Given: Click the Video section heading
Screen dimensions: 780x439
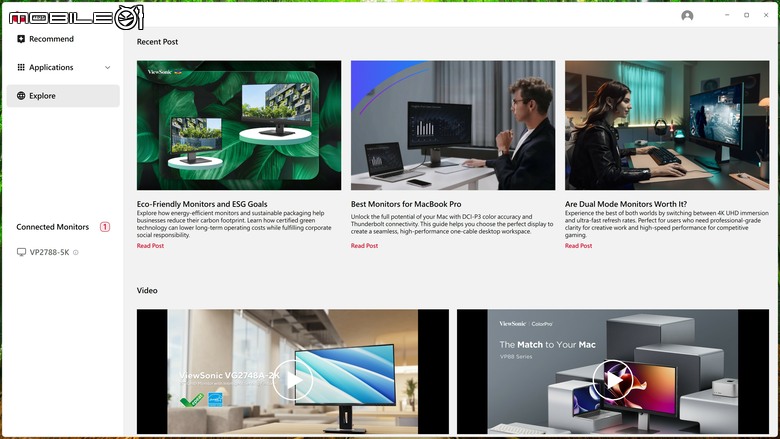Looking at the screenshot, I should (147, 290).
